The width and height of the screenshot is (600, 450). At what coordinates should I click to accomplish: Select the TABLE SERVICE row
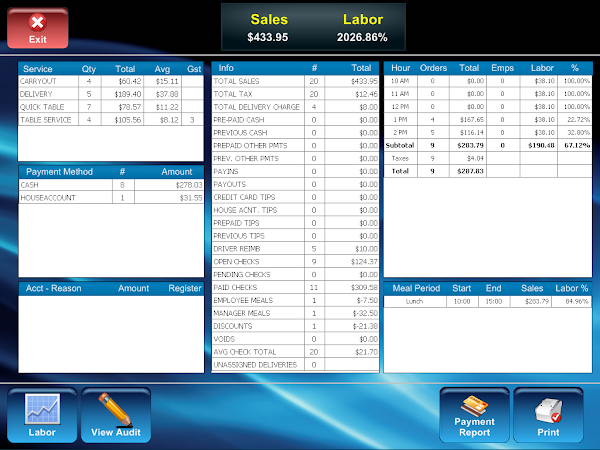[111, 120]
